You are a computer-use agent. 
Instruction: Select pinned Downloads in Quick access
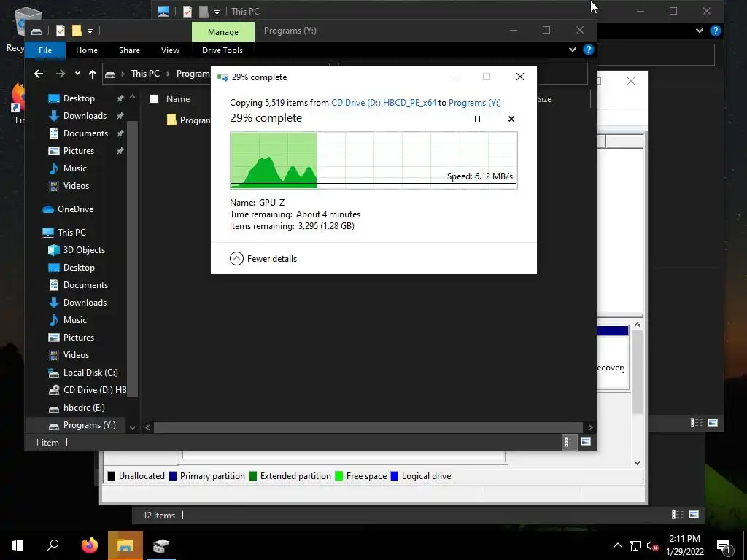(85, 116)
